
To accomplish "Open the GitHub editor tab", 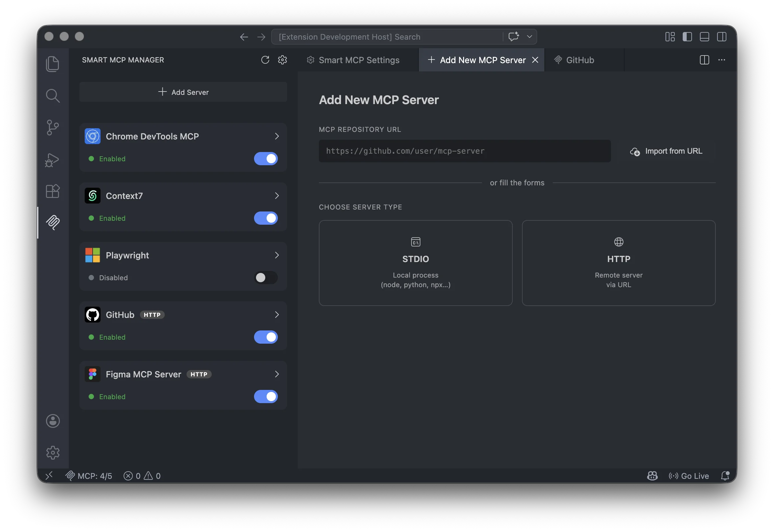I will (580, 60).
